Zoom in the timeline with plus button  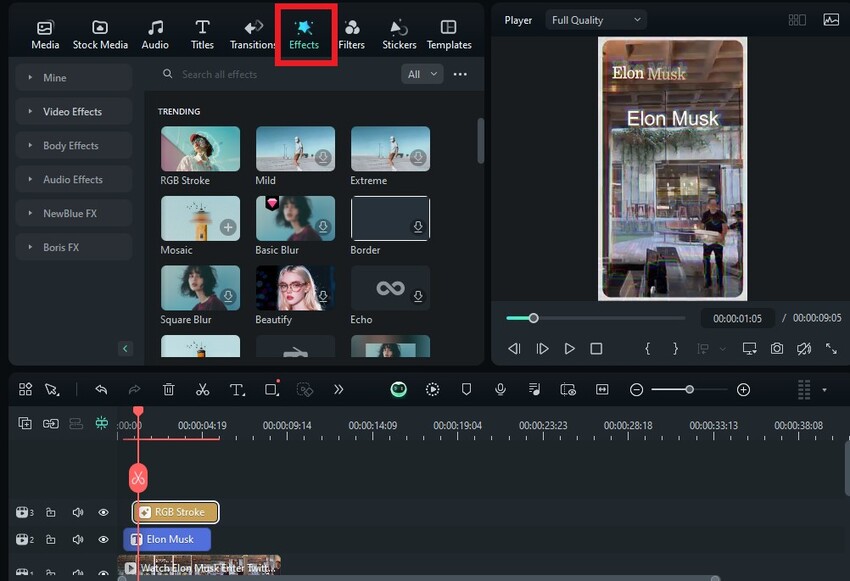tap(744, 390)
